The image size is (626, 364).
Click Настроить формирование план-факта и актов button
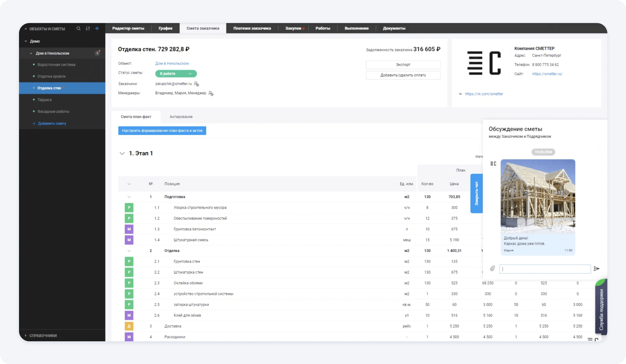(162, 131)
